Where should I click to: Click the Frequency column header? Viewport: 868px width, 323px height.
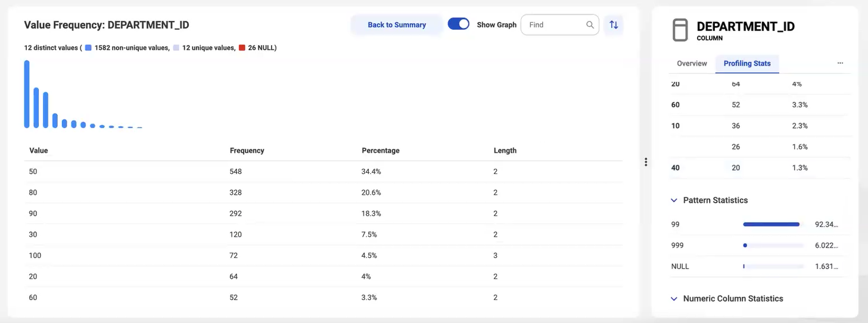pos(247,151)
